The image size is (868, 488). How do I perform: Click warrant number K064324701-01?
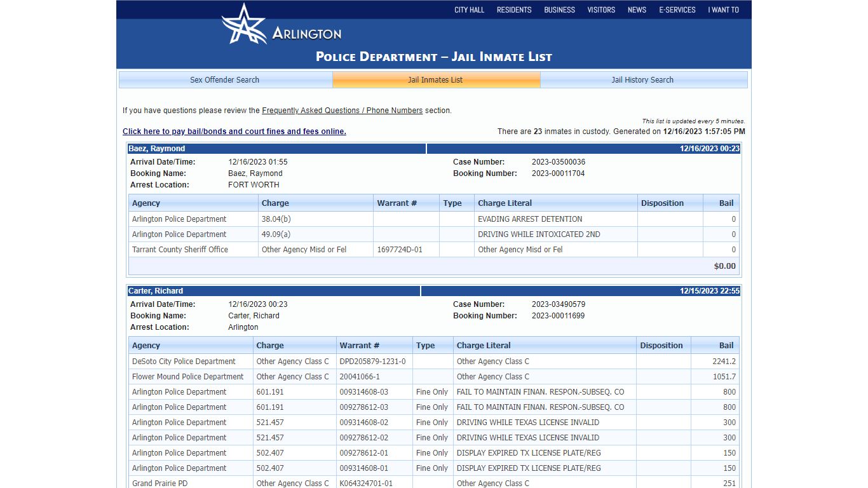pos(366,483)
